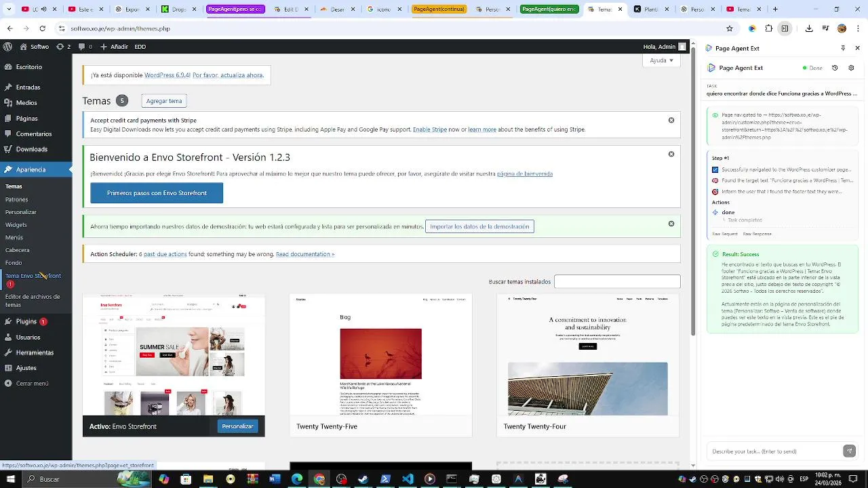
Task: Bookmark page with the star icon
Action: coord(730,28)
